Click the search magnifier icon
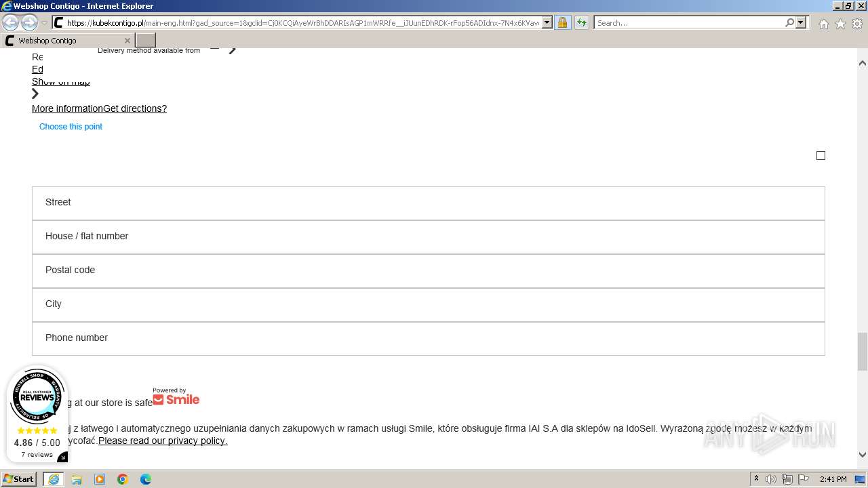 pyautogui.click(x=789, y=22)
